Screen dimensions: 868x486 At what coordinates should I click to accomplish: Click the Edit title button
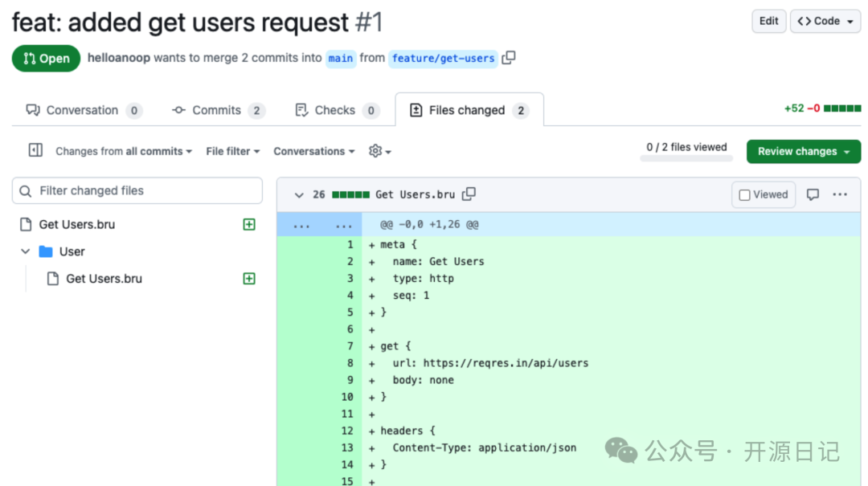(768, 22)
